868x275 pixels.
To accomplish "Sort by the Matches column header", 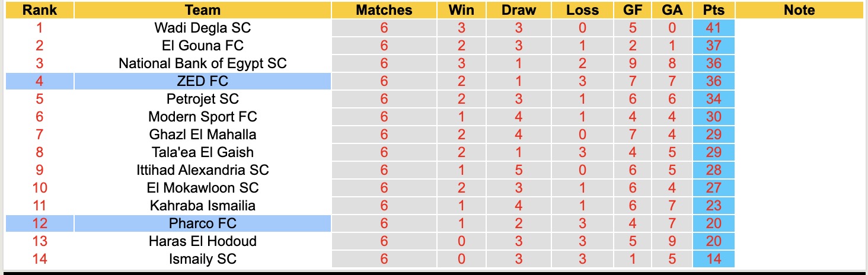I will [384, 10].
